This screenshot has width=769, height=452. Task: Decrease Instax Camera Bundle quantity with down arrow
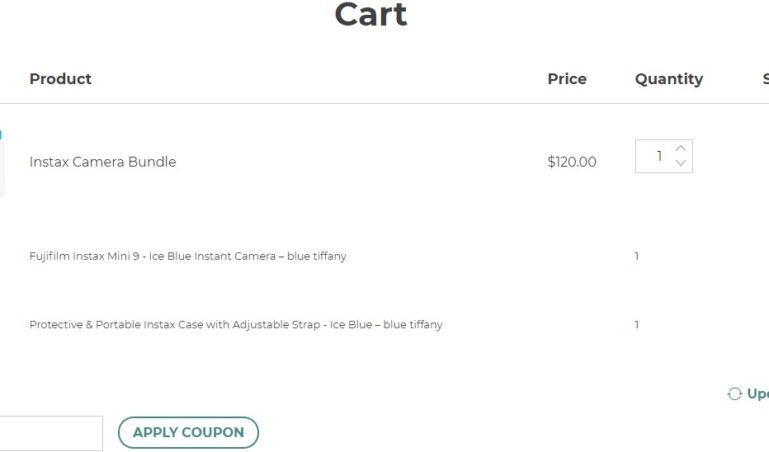[681, 164]
